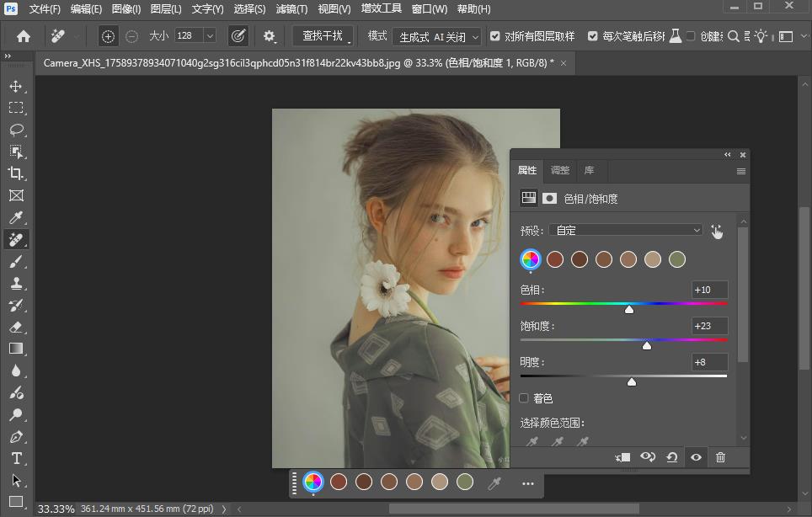Expand the 模式 mode dropdown

pyautogui.click(x=436, y=36)
